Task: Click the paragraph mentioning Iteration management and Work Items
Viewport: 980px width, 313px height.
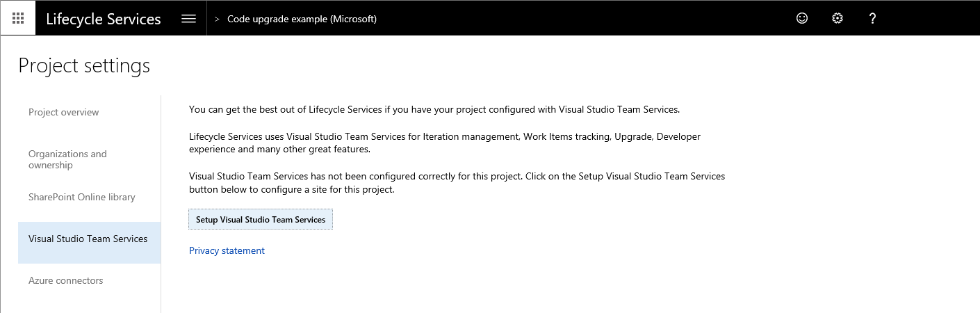Action: coord(445,143)
